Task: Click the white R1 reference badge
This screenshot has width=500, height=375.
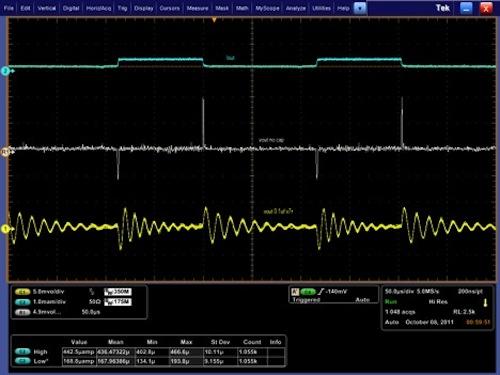Action: 22,312
